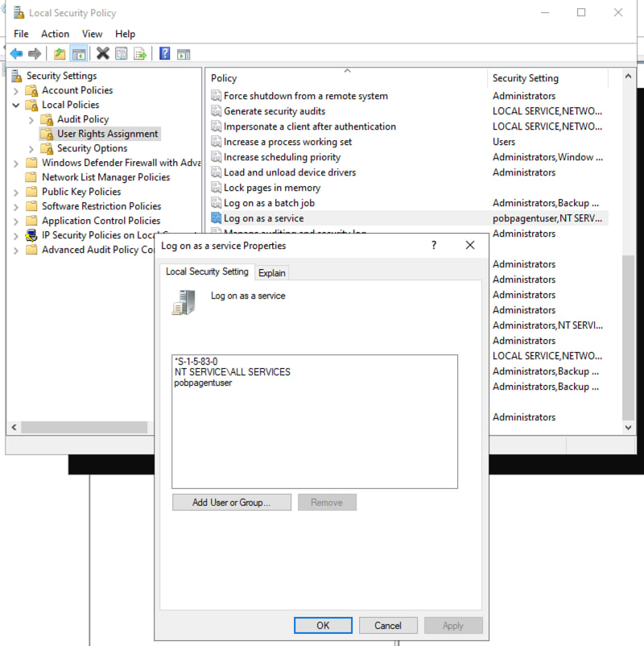The width and height of the screenshot is (644, 646).
Task: Click the Back arrow toolbar icon
Action: [16, 53]
